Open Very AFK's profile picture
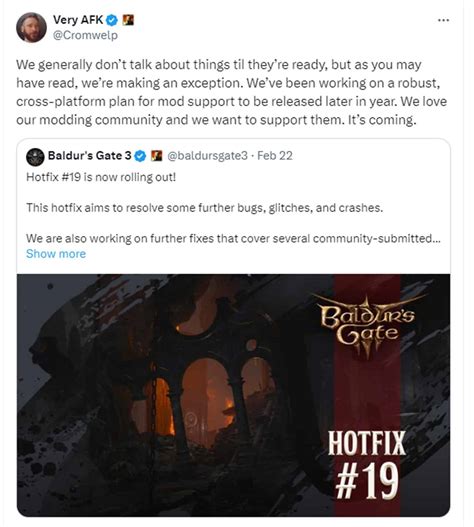This screenshot has width=474, height=527. tap(31, 27)
